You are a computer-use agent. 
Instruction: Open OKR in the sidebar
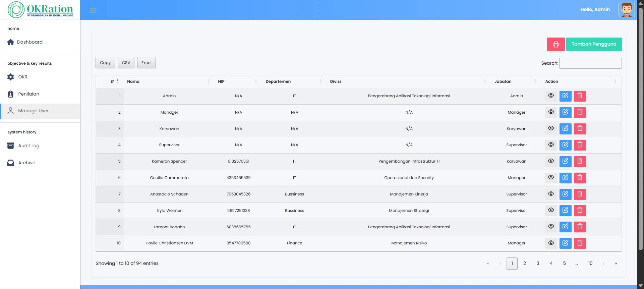(x=40, y=77)
